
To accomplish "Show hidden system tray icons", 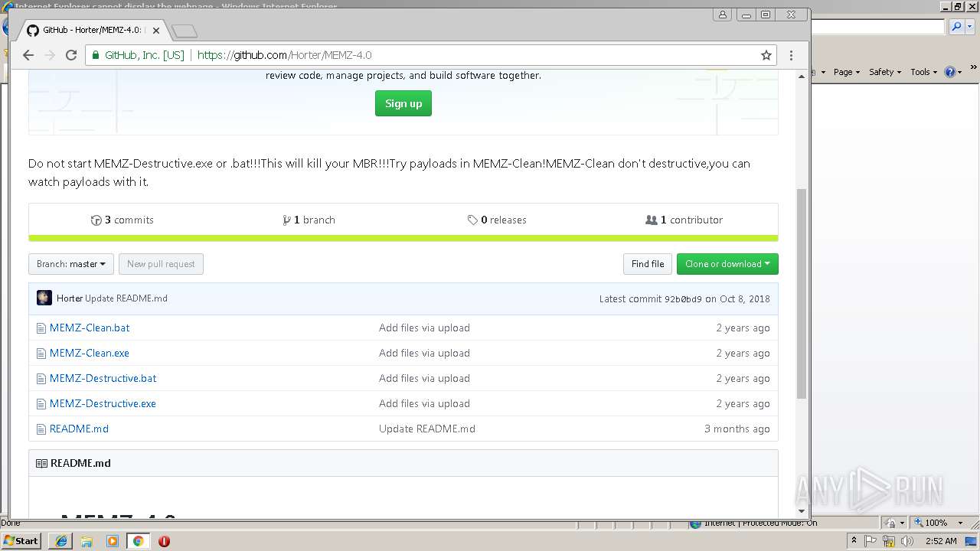I will (x=854, y=541).
